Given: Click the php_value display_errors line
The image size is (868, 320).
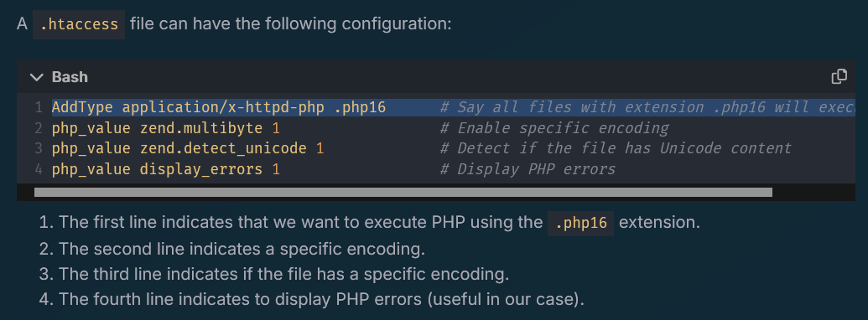Looking at the screenshot, I should click(x=165, y=169).
